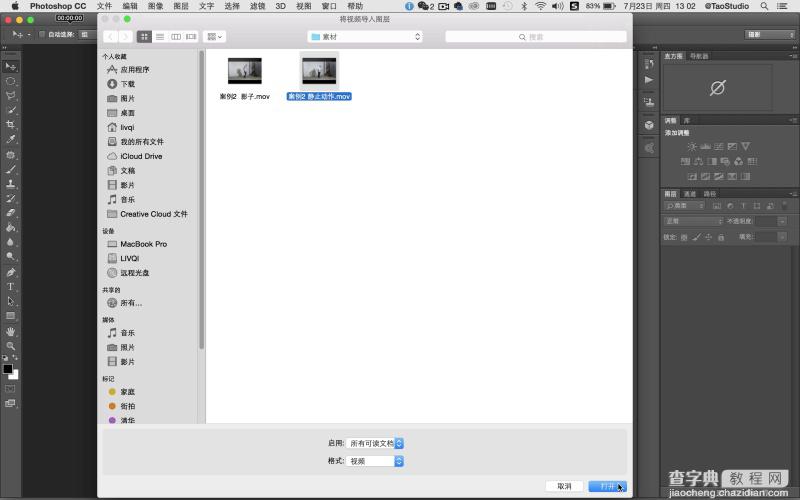Open the 3D panel cube icon
800x500 pixels.
648,125
